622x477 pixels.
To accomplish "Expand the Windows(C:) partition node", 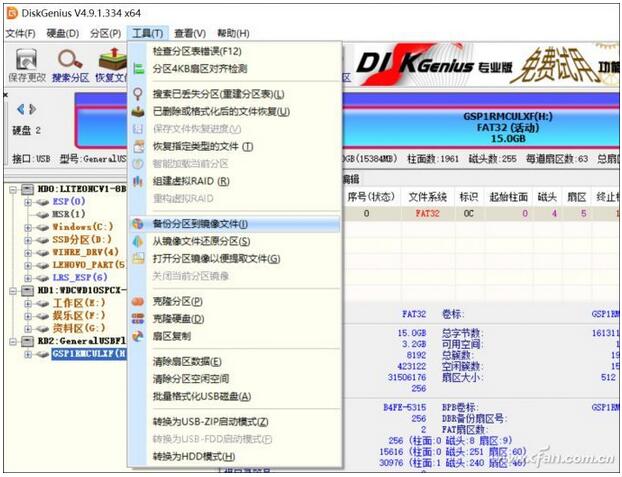I will (28, 227).
